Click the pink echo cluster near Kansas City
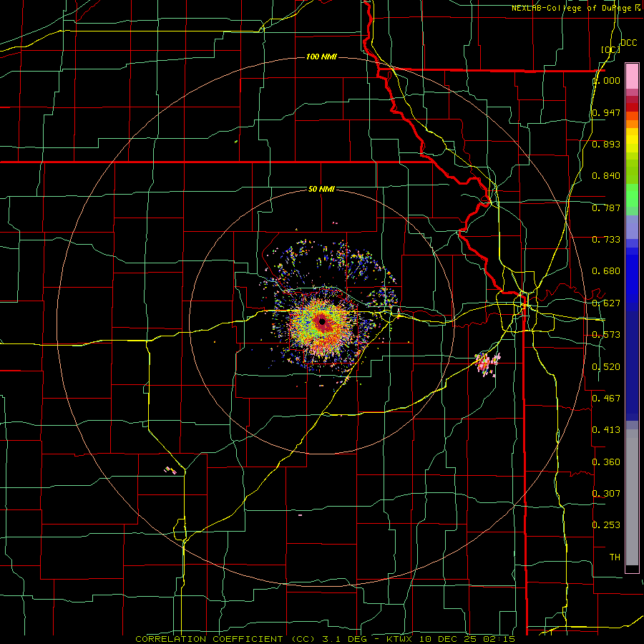This screenshot has width=644, height=644. (x=487, y=364)
